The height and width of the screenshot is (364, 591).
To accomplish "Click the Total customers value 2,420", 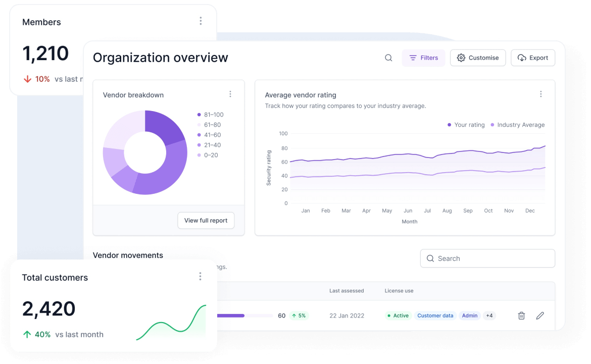I will click(x=48, y=308).
